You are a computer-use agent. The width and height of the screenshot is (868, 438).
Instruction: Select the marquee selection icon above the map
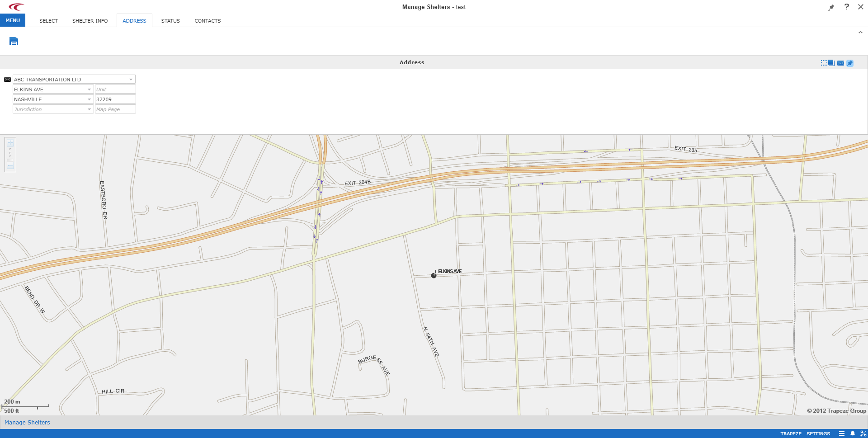824,63
